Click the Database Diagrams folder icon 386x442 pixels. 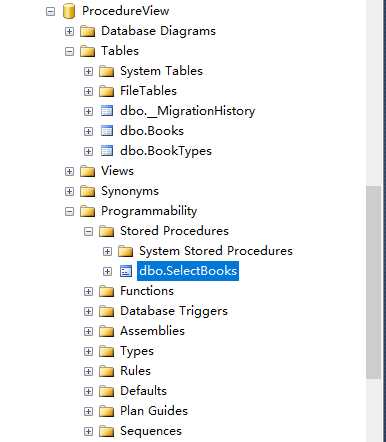[88, 31]
